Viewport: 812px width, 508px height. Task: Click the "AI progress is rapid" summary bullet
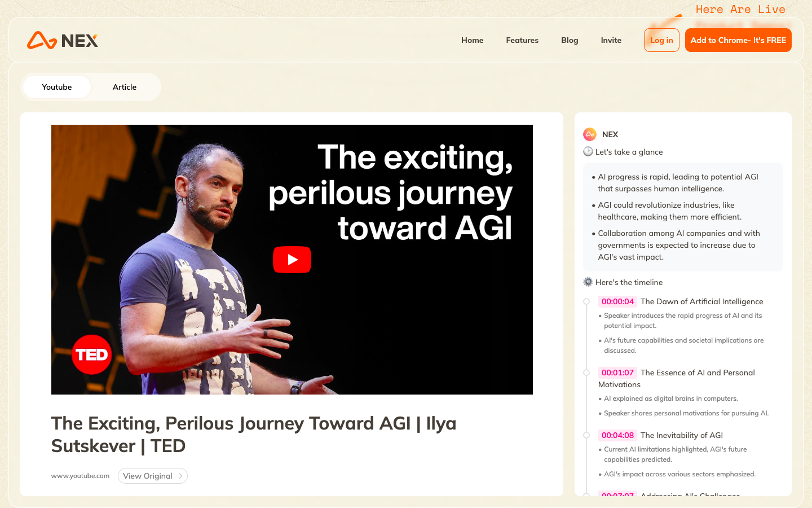coord(678,183)
